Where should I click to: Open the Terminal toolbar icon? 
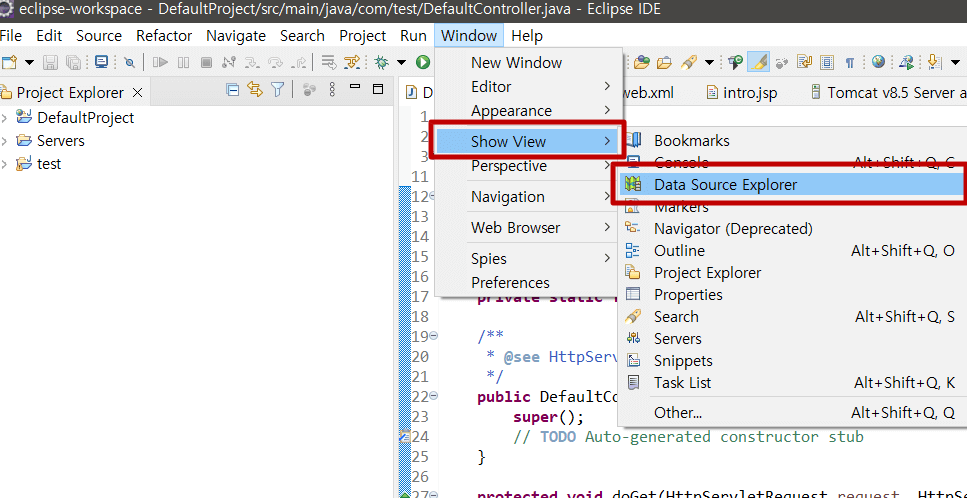click(x=101, y=62)
